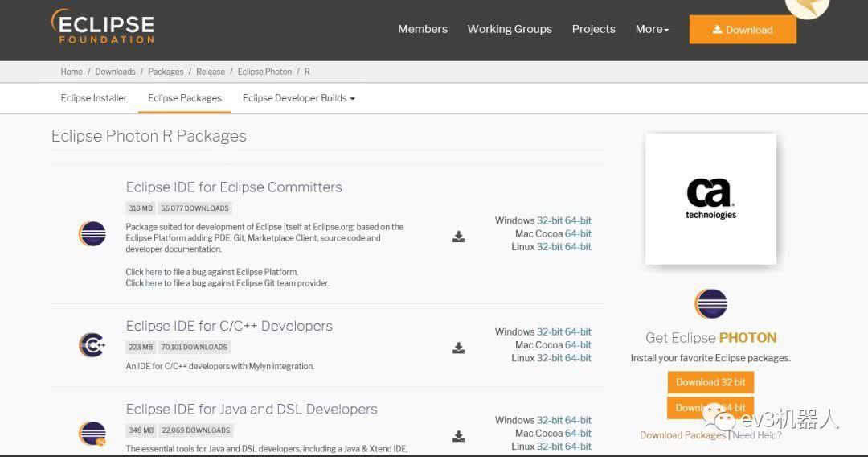Click the Eclipse Committers package icon
868x457 pixels.
click(x=92, y=234)
